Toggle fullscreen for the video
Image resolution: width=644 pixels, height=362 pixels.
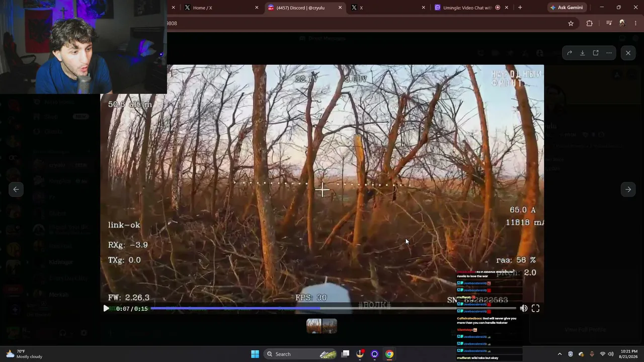(535, 308)
